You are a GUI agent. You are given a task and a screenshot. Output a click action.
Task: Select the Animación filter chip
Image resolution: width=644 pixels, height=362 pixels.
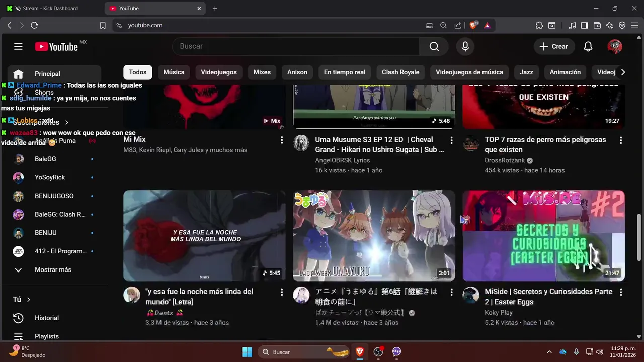click(x=565, y=72)
